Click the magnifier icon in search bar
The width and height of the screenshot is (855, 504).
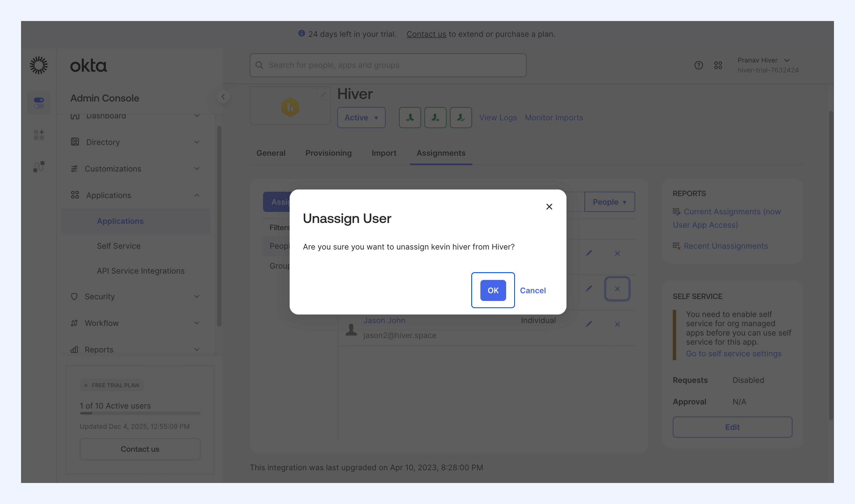(259, 65)
